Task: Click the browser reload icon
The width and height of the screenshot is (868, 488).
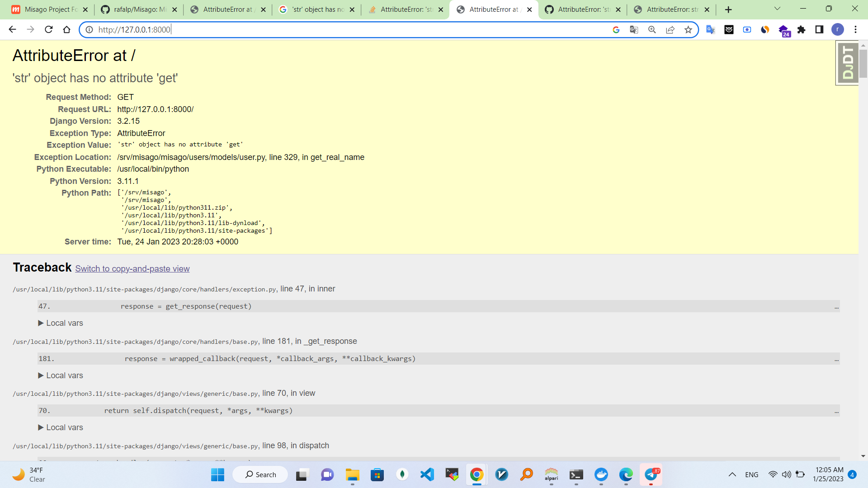Action: 49,30
